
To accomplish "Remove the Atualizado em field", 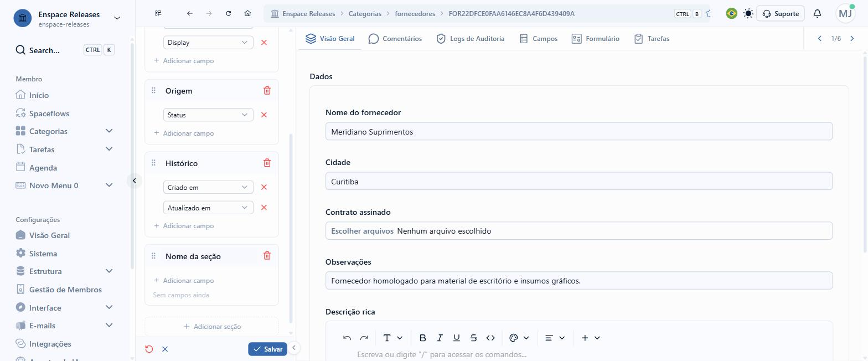I will [x=264, y=208].
